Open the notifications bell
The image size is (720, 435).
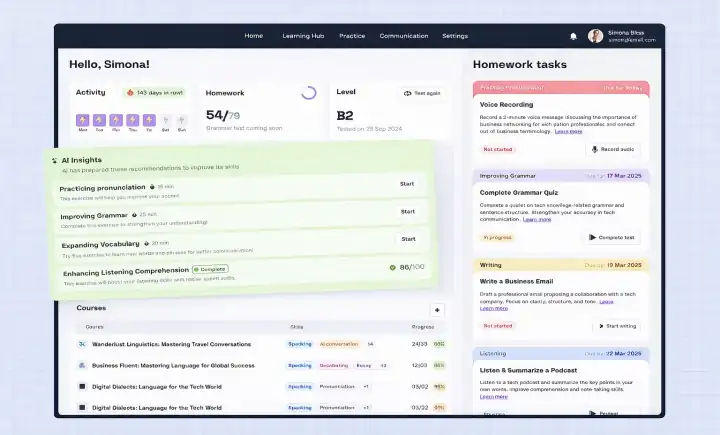click(x=573, y=36)
